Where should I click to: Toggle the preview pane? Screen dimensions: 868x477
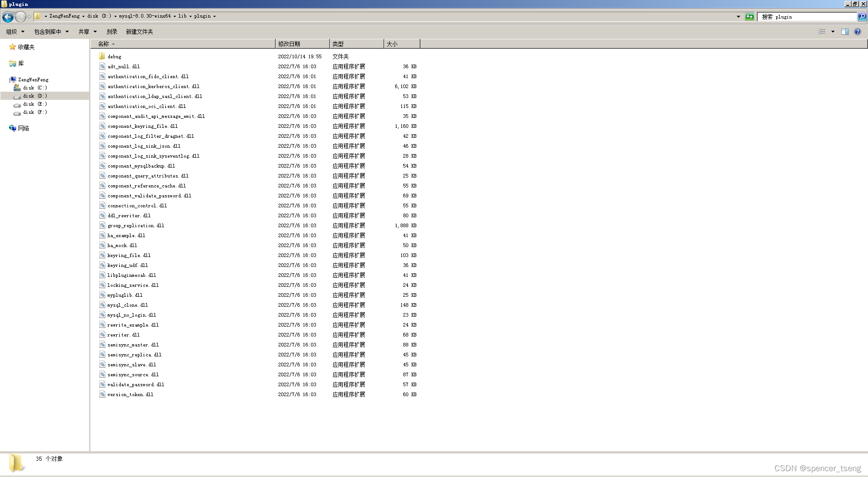(x=845, y=32)
